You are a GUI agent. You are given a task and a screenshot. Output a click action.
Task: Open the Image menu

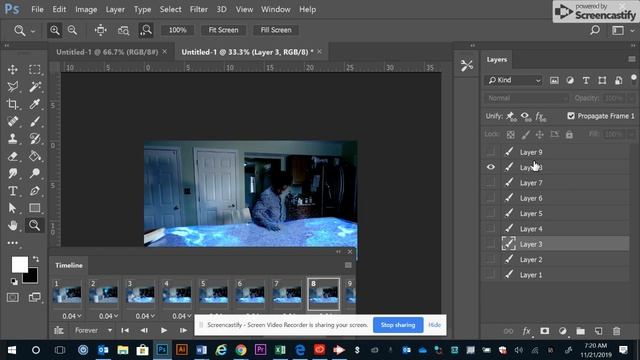[86, 9]
